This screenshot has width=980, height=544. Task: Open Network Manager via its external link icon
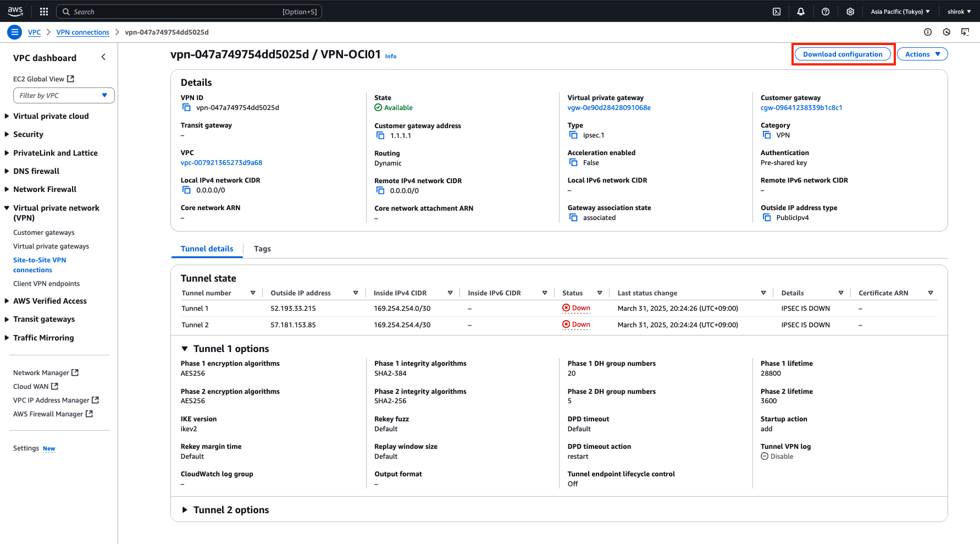[x=75, y=372]
